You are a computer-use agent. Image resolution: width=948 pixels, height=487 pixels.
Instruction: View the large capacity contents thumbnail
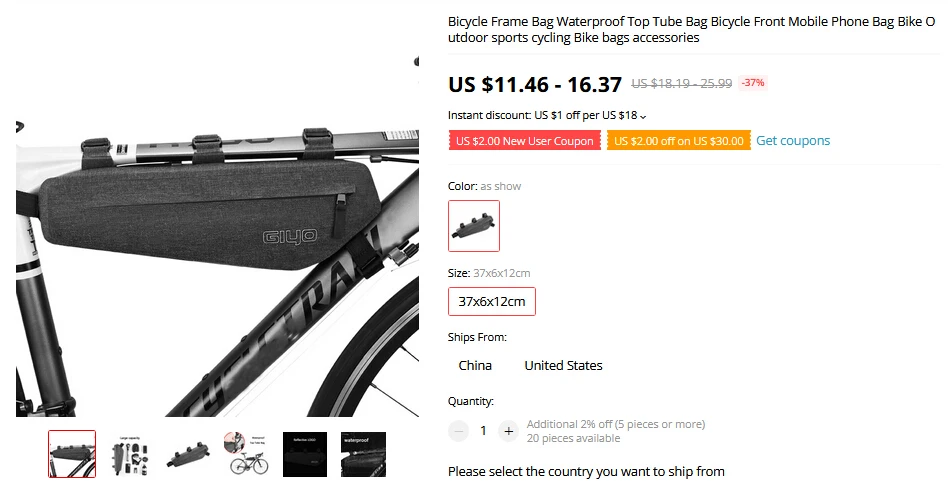coord(130,454)
